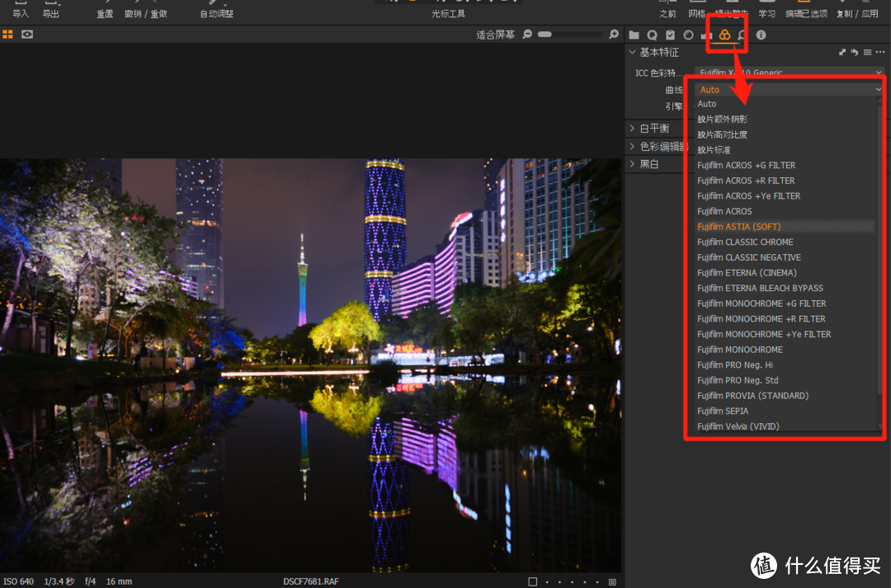
Task: Click the reset arrow icon in 基本特征 header
Action: click(855, 53)
